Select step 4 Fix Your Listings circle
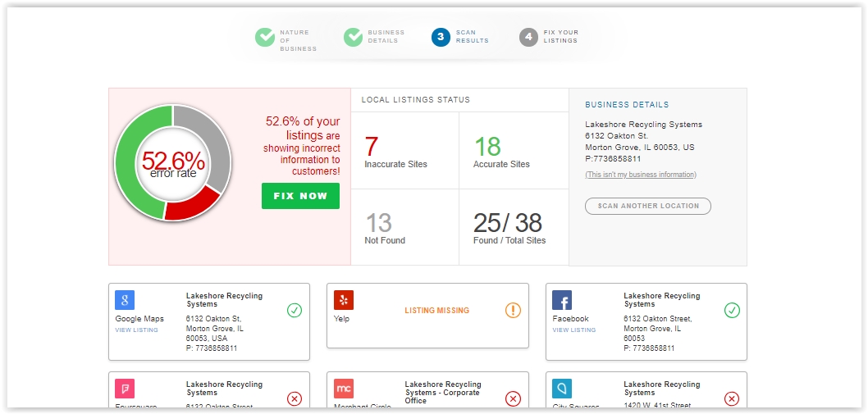The width and height of the screenshot is (868, 414). (528, 37)
